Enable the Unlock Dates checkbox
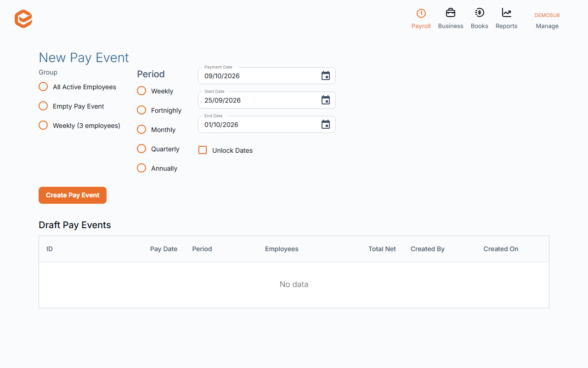This screenshot has height=368, width=588. click(x=203, y=150)
